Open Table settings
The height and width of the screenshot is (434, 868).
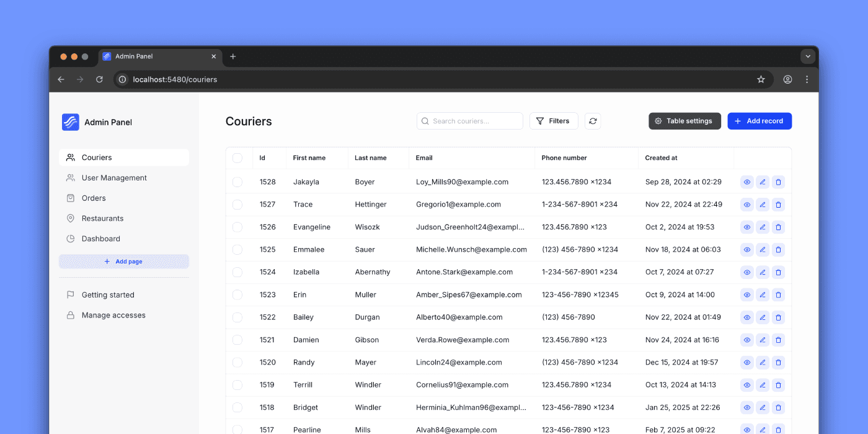(684, 121)
